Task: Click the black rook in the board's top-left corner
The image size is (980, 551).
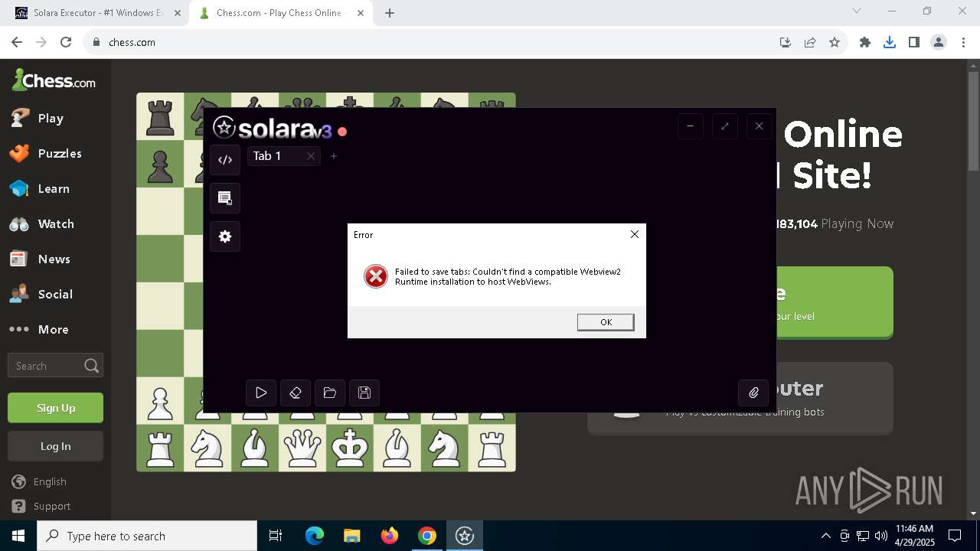Action: click(x=160, y=116)
